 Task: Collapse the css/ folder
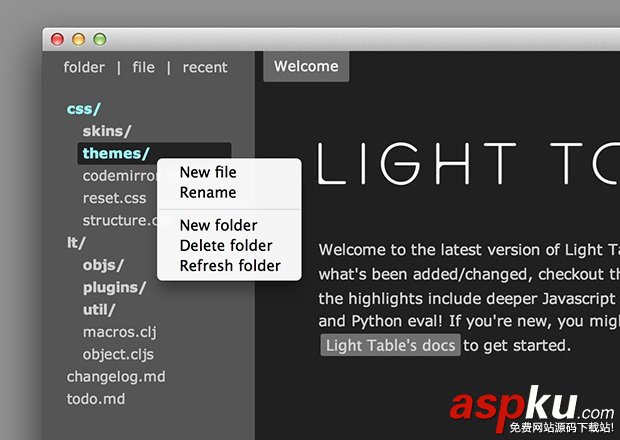(x=84, y=109)
